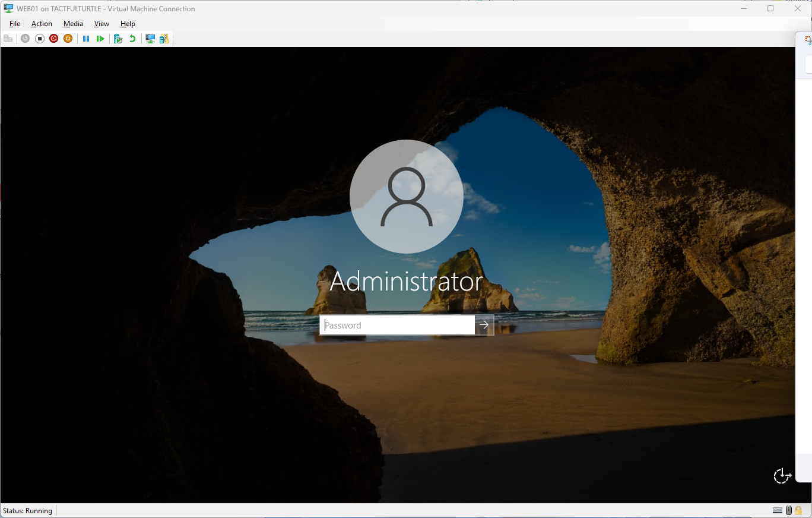Click the Ctrl+Alt+Del toolbar icon
Image resolution: width=812 pixels, height=518 pixels.
point(8,39)
